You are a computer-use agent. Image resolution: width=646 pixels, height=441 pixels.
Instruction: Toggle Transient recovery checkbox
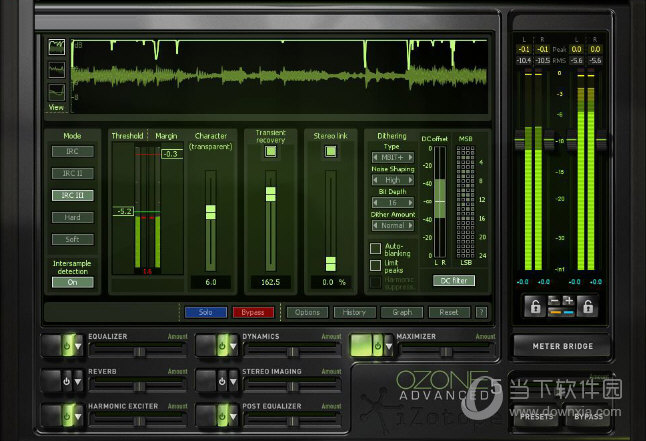271,151
